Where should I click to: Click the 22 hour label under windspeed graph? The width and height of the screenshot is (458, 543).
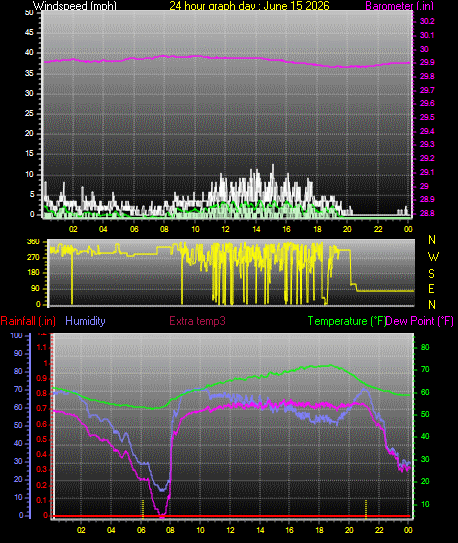[378, 229]
